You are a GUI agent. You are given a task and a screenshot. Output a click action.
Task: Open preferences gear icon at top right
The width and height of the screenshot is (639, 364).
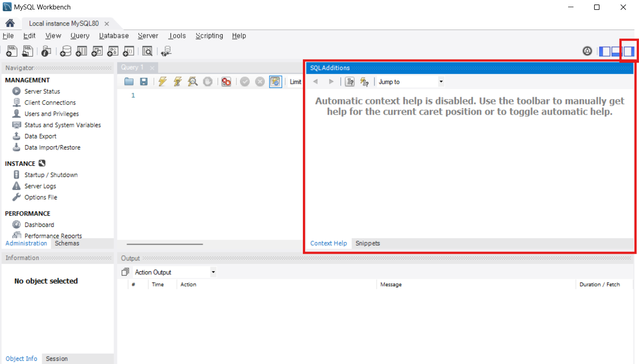point(587,51)
